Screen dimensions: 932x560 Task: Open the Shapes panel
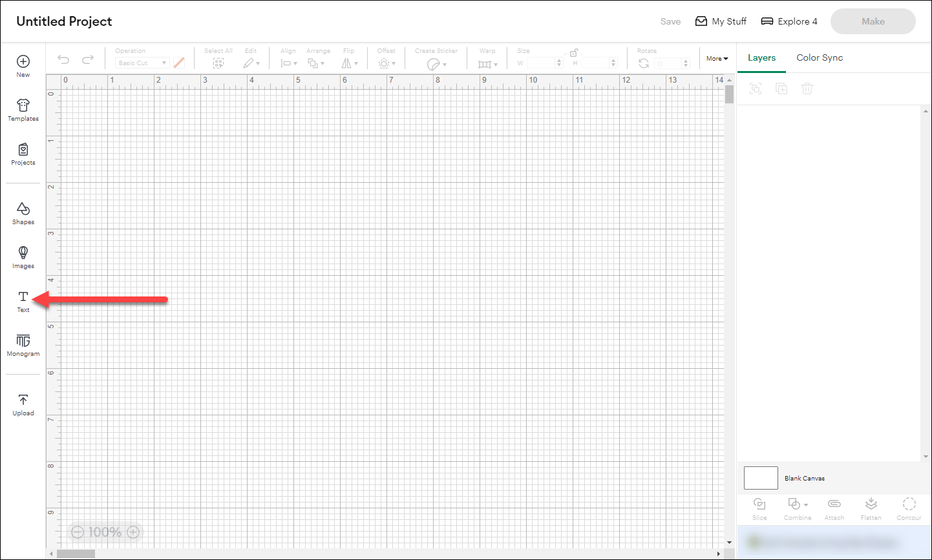(x=23, y=213)
